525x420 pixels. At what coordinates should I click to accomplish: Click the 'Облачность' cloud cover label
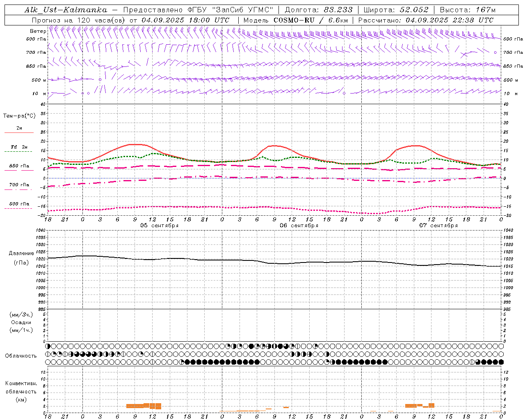click(21, 356)
